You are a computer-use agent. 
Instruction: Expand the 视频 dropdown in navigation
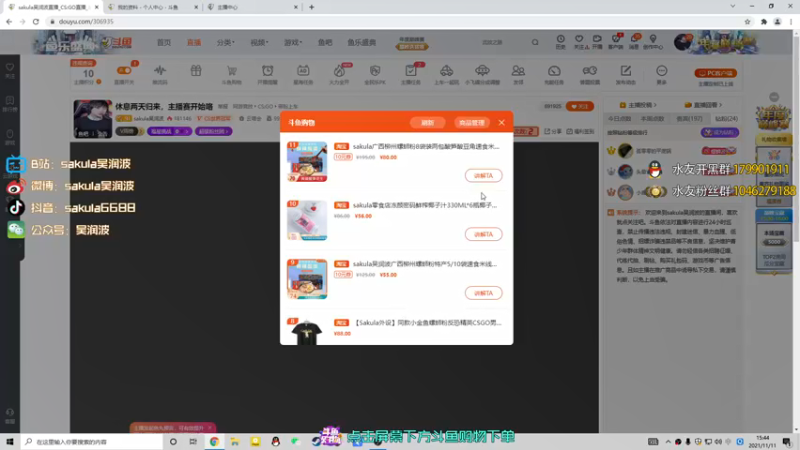pyautogui.click(x=259, y=42)
